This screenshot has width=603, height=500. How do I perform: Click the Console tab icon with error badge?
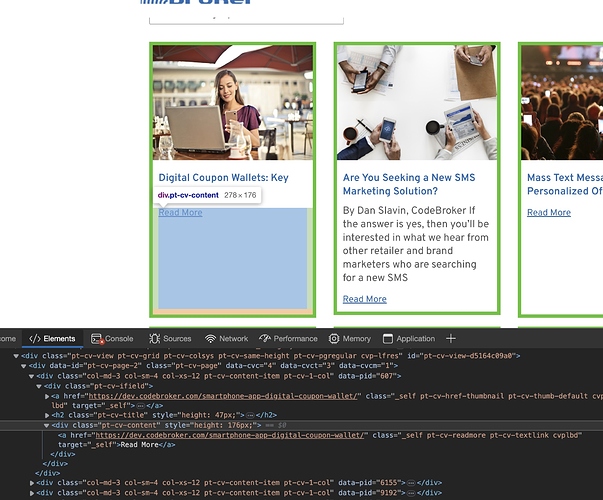point(96,339)
